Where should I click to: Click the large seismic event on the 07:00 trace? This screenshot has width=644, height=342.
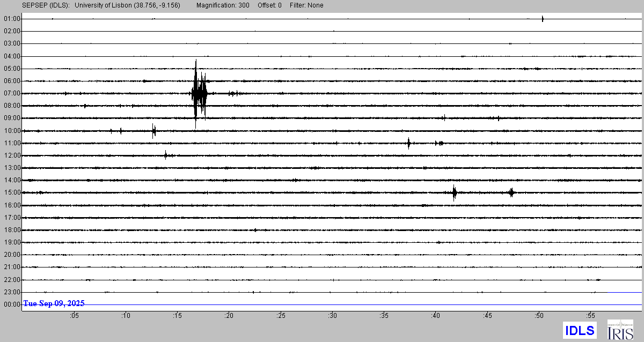tap(199, 93)
